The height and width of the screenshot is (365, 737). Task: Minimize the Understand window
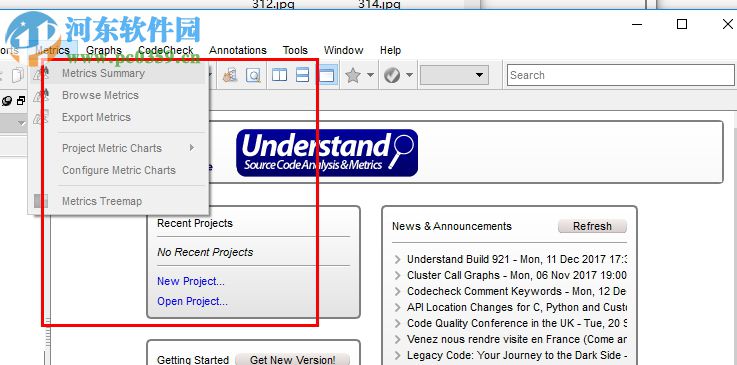click(x=637, y=24)
